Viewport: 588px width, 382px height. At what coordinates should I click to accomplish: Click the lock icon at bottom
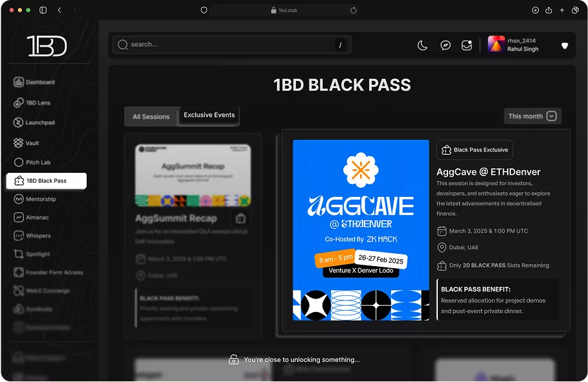[x=234, y=359]
